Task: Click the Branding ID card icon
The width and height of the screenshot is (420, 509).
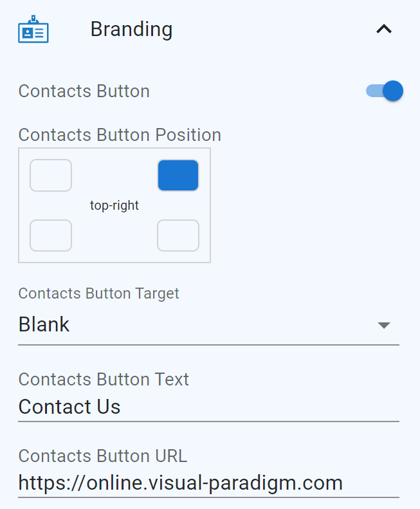Action: click(33, 30)
